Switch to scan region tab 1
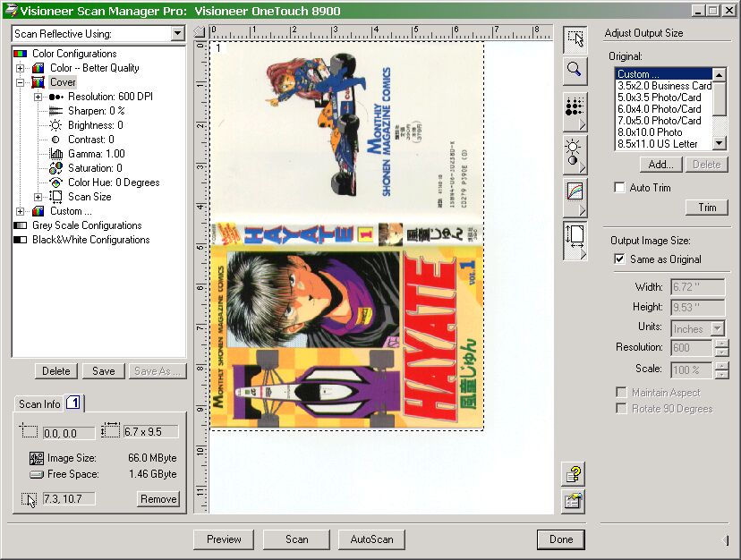 coord(73,403)
